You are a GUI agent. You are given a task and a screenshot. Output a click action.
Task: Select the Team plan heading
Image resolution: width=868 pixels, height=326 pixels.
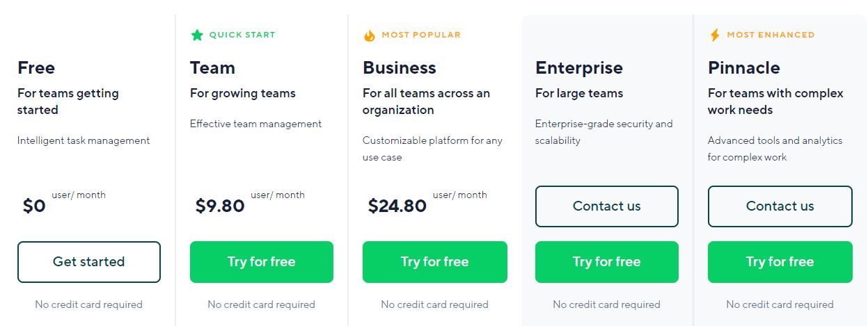click(212, 67)
